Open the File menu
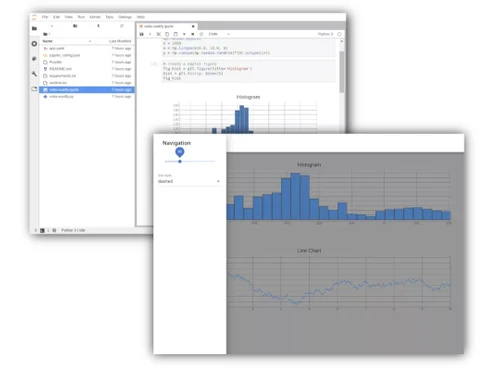This screenshot has width=500, height=375. click(x=45, y=17)
